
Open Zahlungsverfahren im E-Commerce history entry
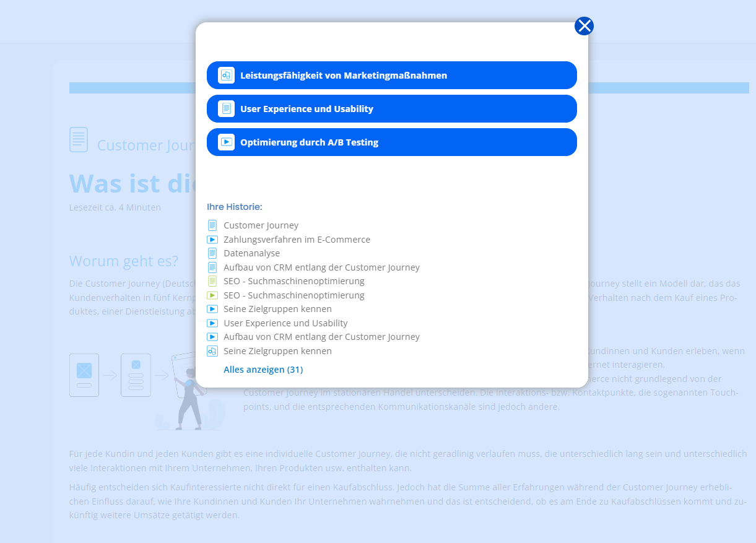click(297, 240)
